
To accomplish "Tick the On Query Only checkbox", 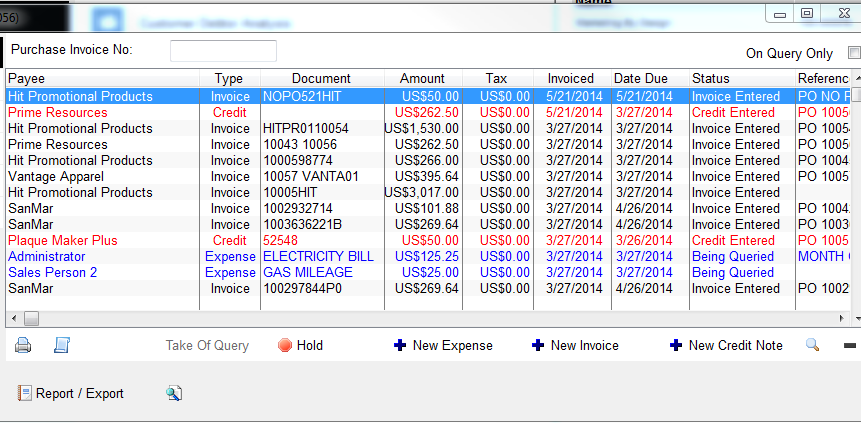I will (x=854, y=53).
